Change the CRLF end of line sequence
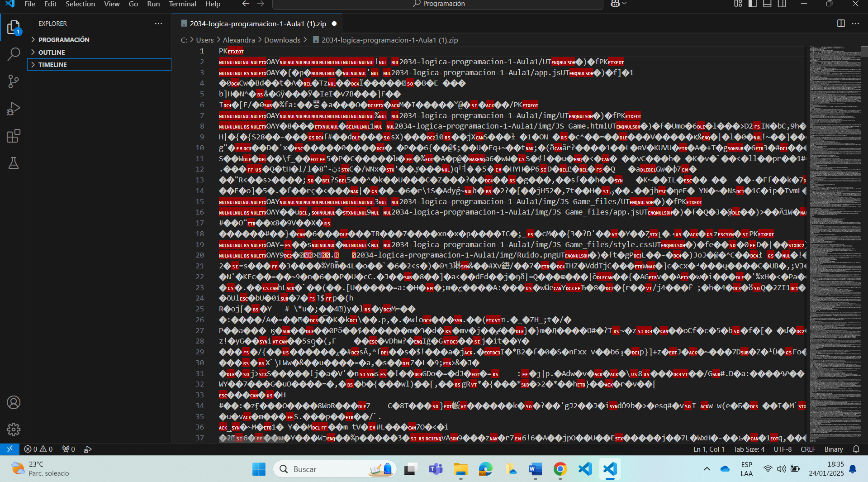The image size is (868, 482). 808,449
